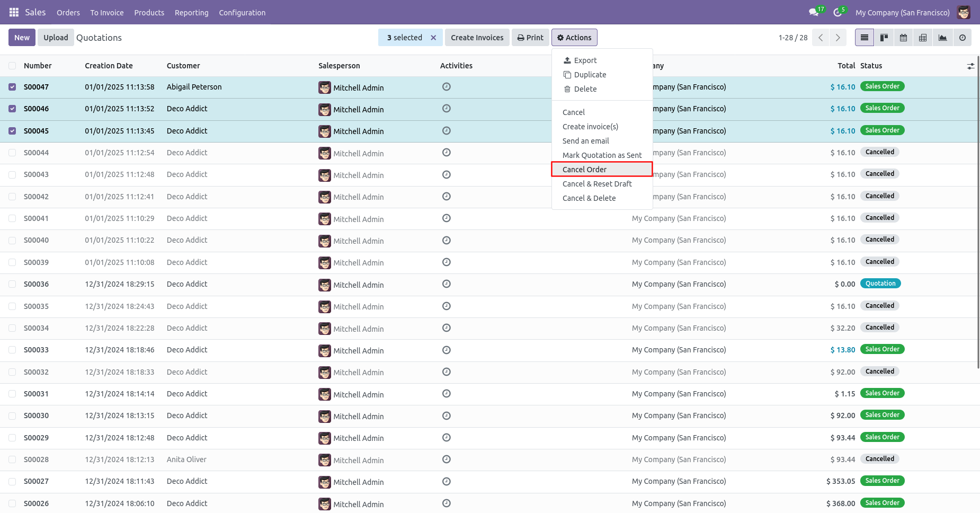Screen dimensions: 980x513
Task: Choose Cancel & Delete action
Action: (602, 198)
